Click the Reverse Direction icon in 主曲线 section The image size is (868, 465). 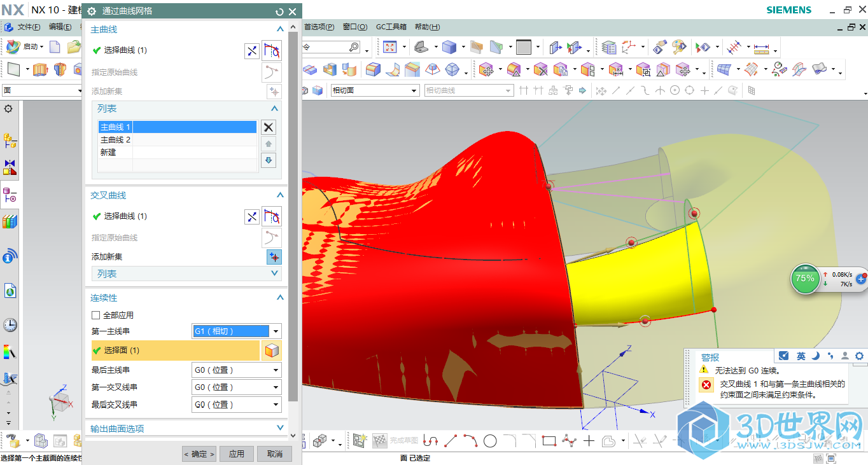pyautogui.click(x=252, y=52)
